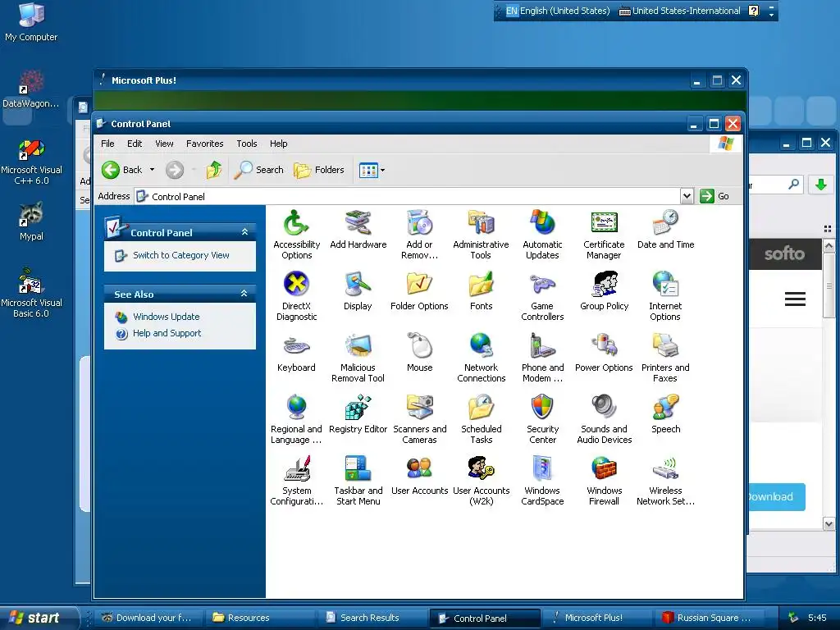Screen dimensions: 840x630
Task: Open Speech settings icon
Action: pos(665,409)
